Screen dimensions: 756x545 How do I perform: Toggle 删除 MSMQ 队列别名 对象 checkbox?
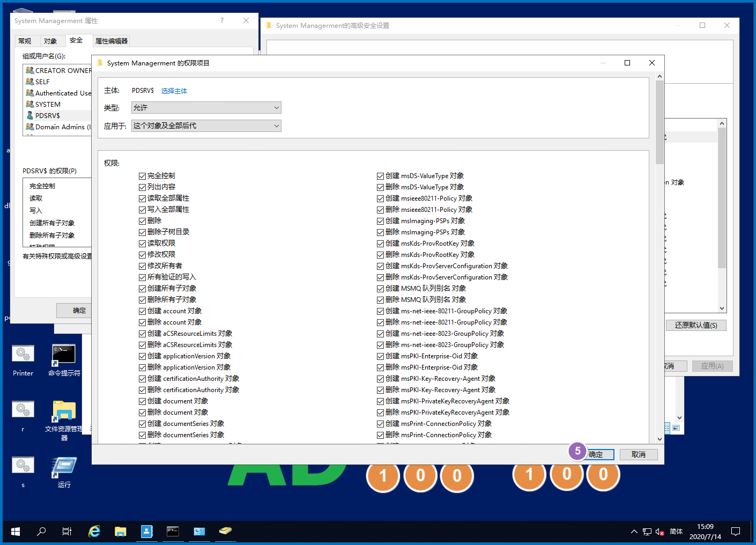click(x=380, y=300)
